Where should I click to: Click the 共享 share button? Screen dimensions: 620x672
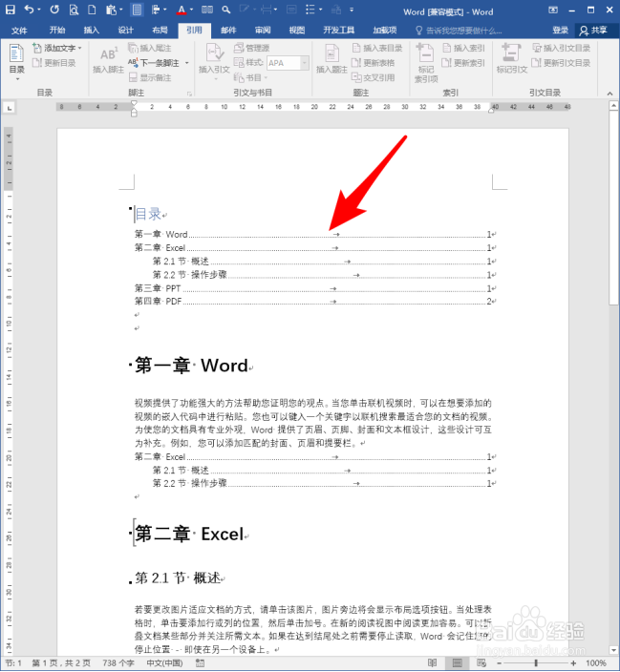(594, 30)
